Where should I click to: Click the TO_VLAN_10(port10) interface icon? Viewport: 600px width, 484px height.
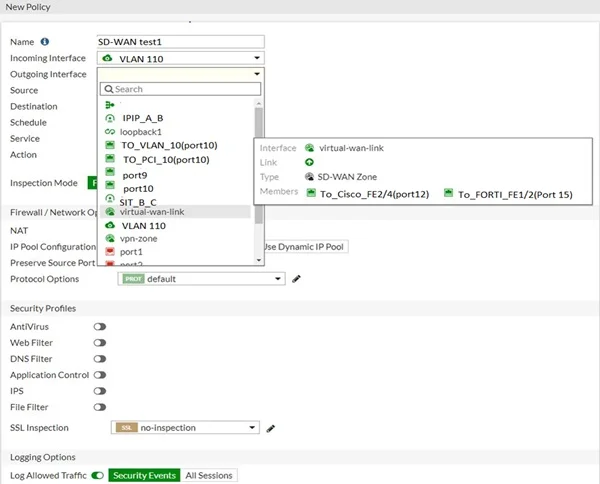pyautogui.click(x=111, y=145)
